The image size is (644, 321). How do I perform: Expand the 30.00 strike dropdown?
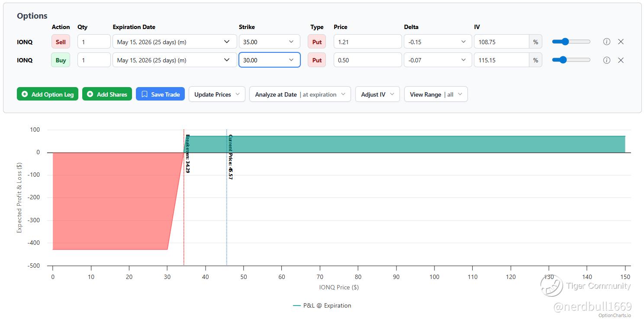click(x=269, y=60)
